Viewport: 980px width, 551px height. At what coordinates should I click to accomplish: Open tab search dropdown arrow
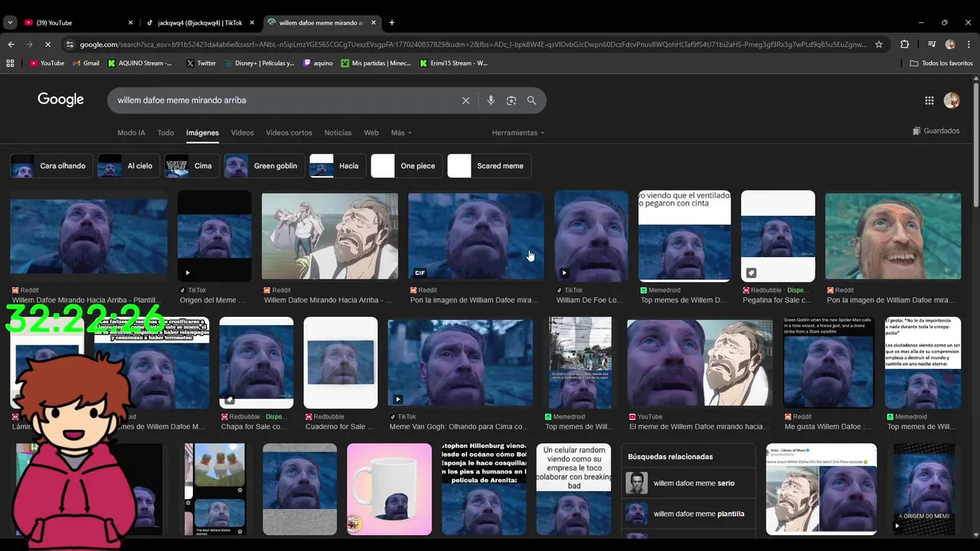tap(10, 23)
